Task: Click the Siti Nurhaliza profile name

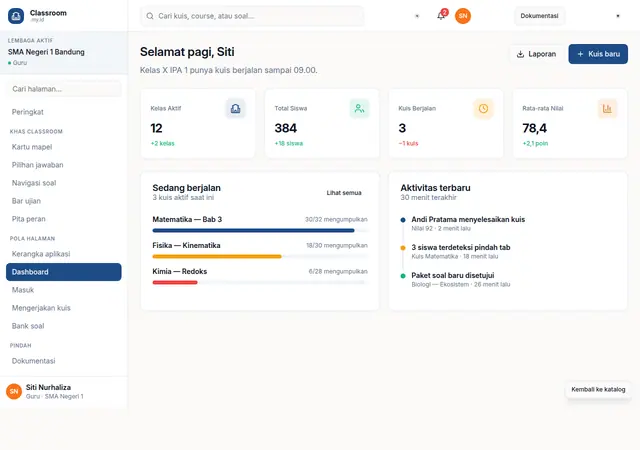Action: click(48, 387)
